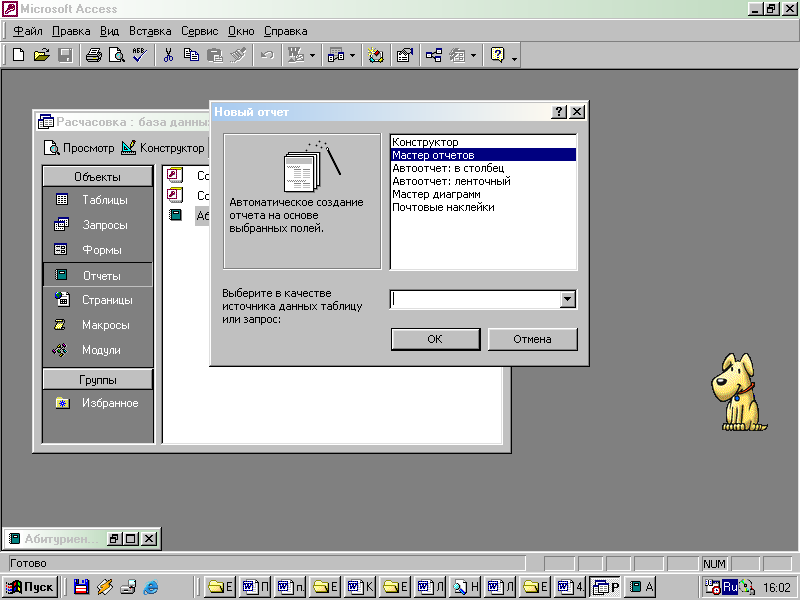800x600 pixels.
Task: Open the Справка menu
Action: point(286,31)
